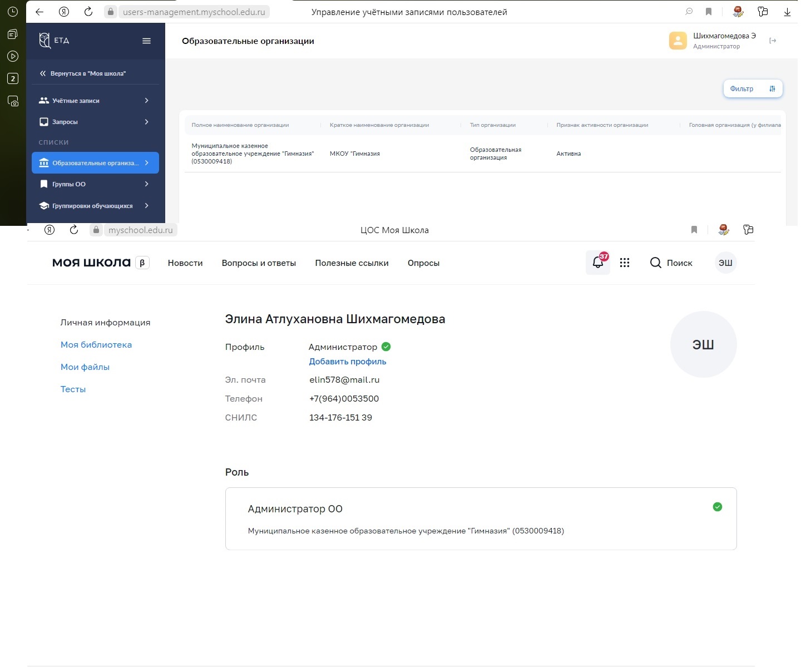The width and height of the screenshot is (801, 672).
Task: Click the screenshot camera icon in sidebar
Action: [x=13, y=101]
